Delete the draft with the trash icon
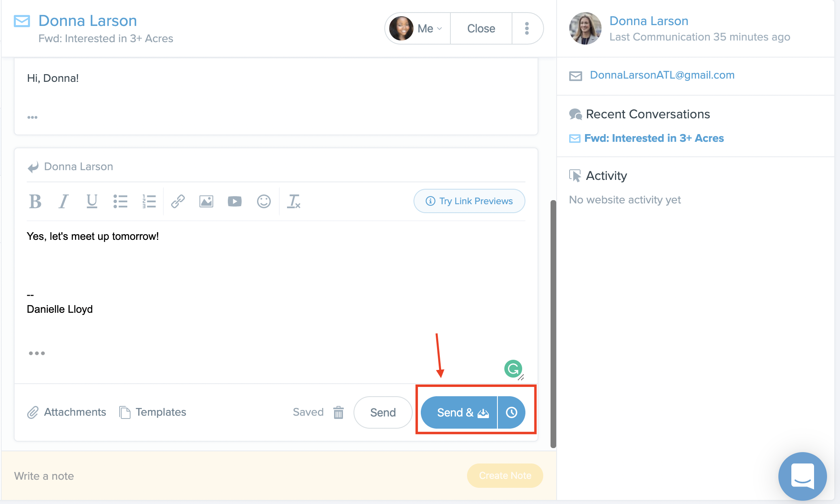This screenshot has height=504, width=840. pos(339,412)
